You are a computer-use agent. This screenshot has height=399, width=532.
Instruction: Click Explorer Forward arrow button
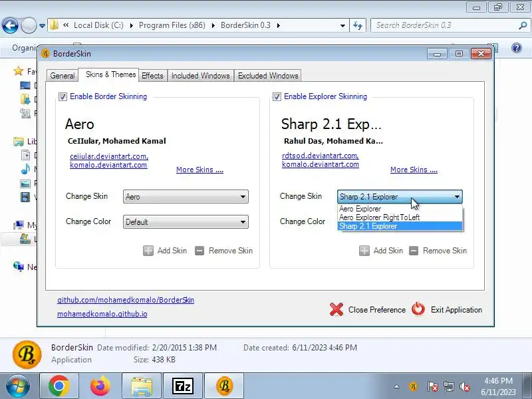(x=29, y=25)
